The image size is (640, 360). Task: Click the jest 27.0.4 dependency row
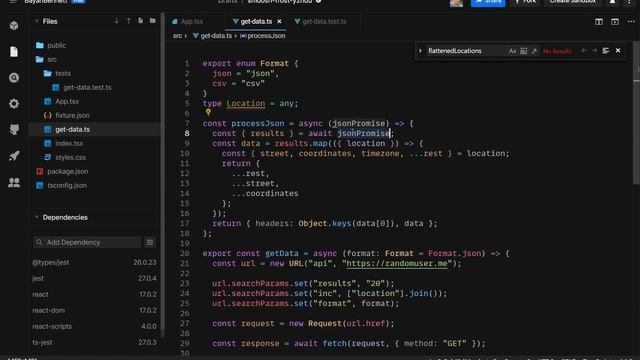(94, 278)
